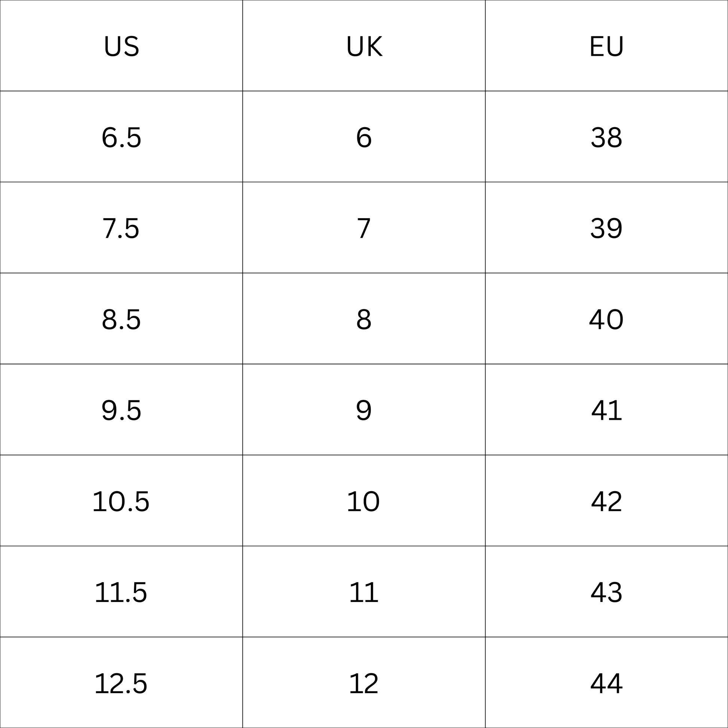Select the EU size 38 cell
728x728 pixels.
[x=607, y=137]
